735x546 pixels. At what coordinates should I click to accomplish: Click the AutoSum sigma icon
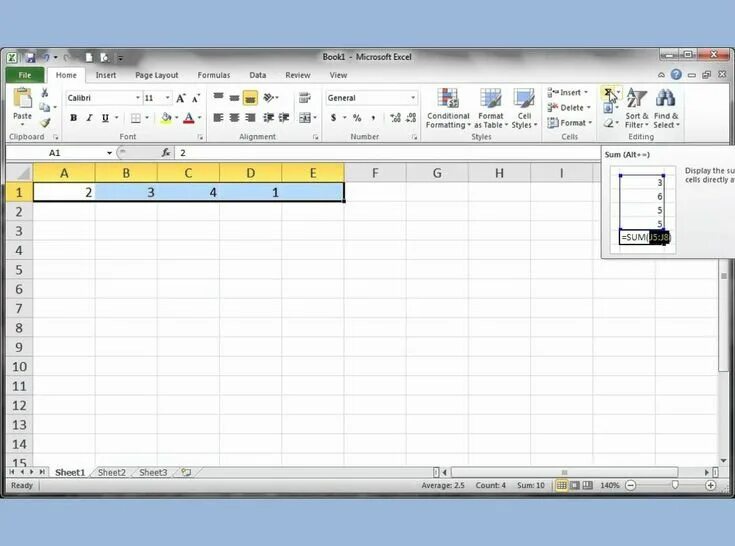(x=608, y=92)
